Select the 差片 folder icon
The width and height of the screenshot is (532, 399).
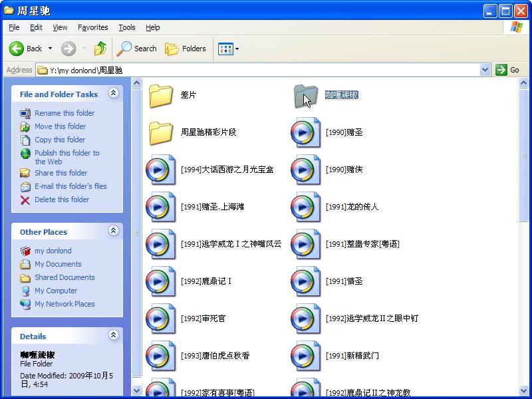161,95
